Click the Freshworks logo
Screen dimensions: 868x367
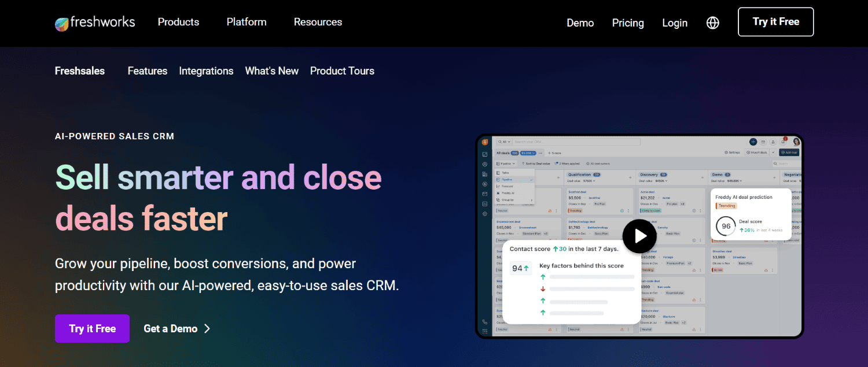tap(94, 22)
